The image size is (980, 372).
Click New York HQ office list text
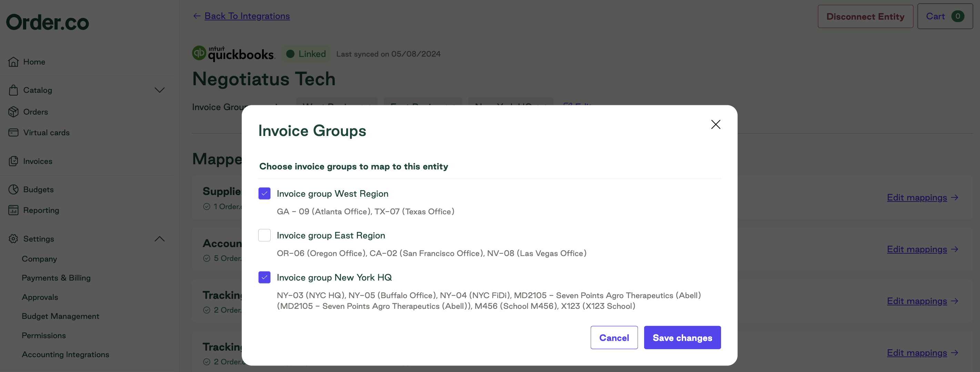click(x=489, y=301)
